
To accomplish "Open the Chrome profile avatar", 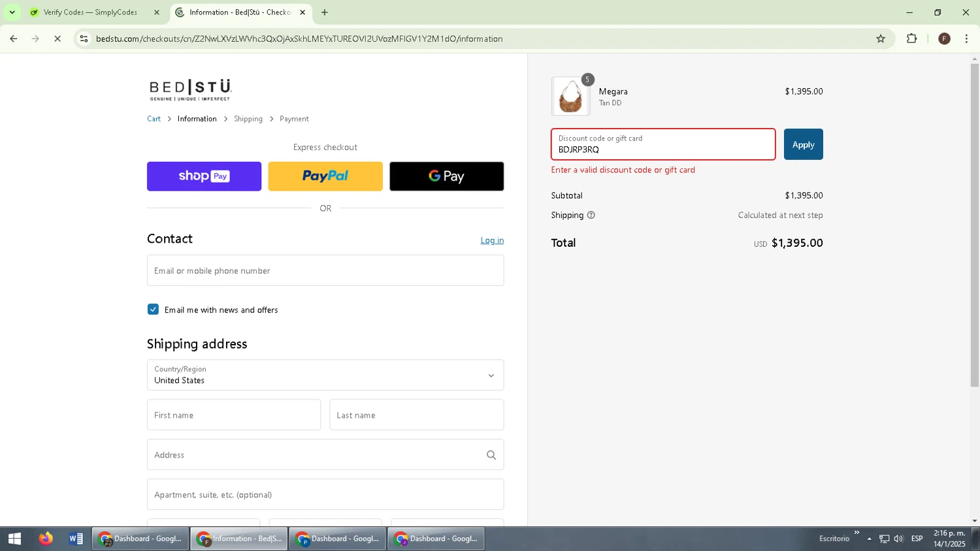I will 944,39.
